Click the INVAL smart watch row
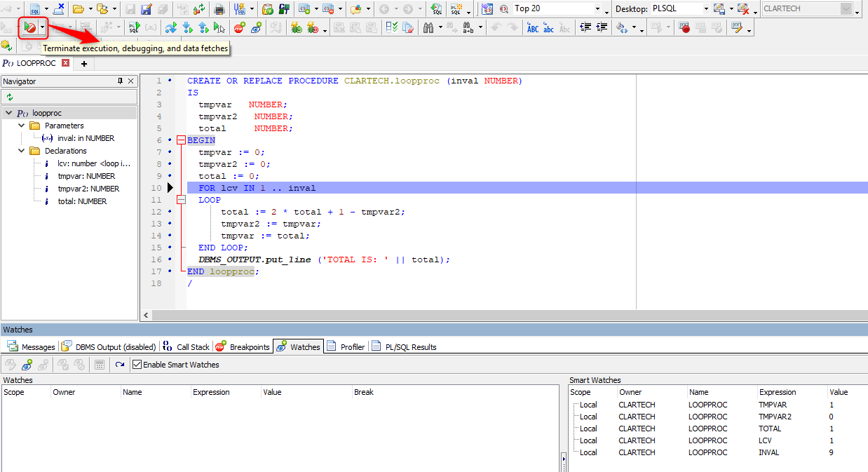The height and width of the screenshot is (472, 868). [718, 452]
